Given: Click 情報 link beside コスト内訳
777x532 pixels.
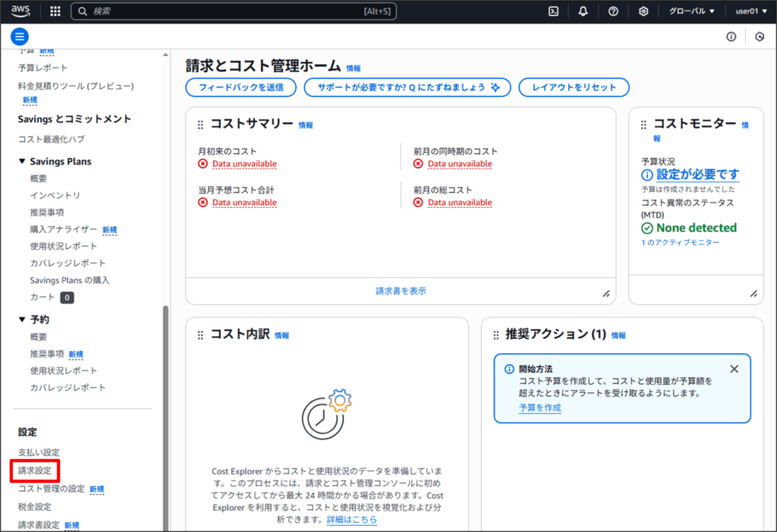Looking at the screenshot, I should pyautogui.click(x=282, y=335).
